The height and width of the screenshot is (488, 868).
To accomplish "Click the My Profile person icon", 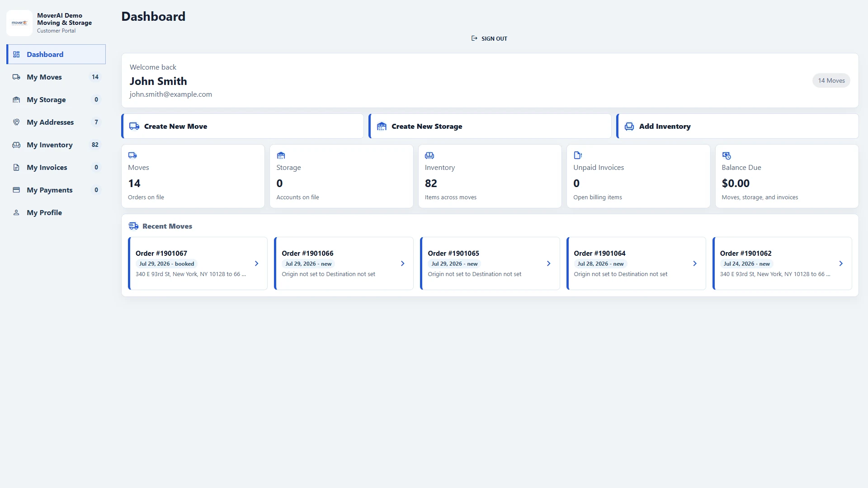I will 16,212.
